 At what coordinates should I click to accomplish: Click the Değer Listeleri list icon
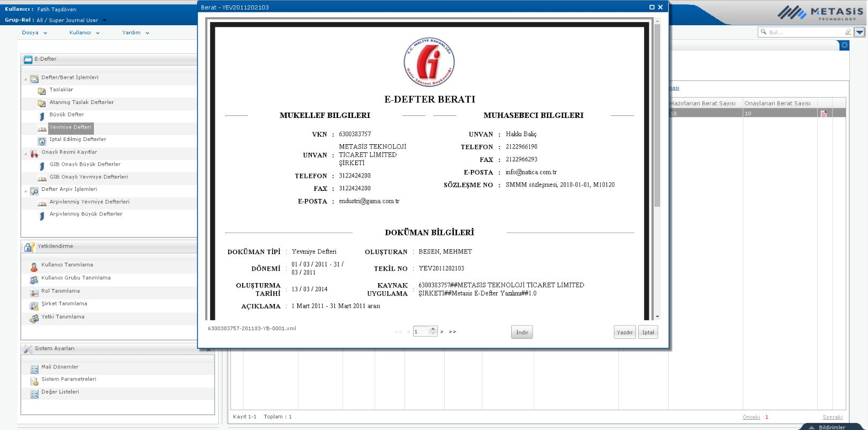(34, 394)
